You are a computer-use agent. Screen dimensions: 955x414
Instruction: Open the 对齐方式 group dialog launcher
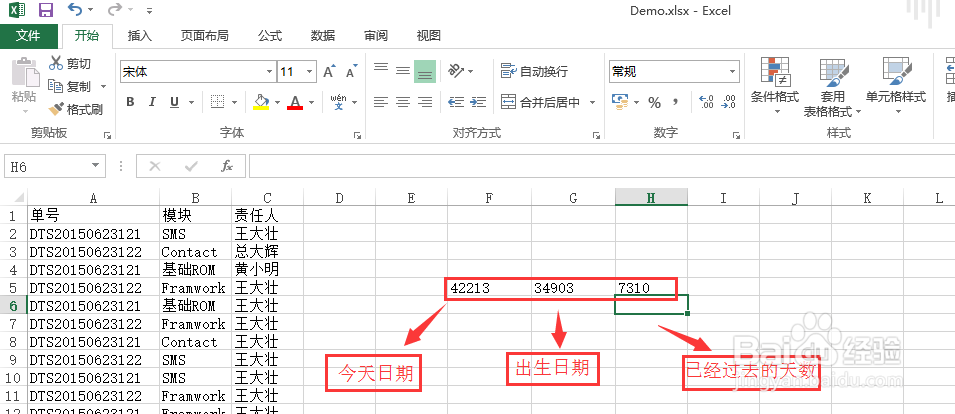(x=596, y=135)
